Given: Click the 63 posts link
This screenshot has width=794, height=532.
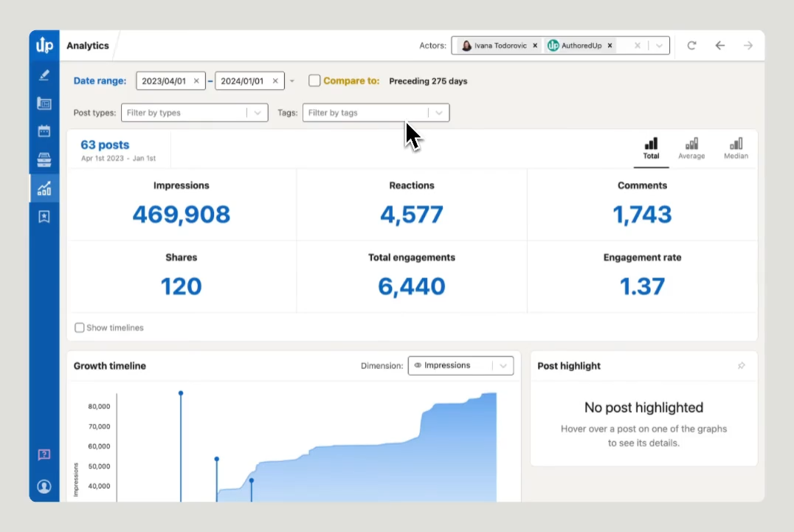Looking at the screenshot, I should tap(105, 145).
